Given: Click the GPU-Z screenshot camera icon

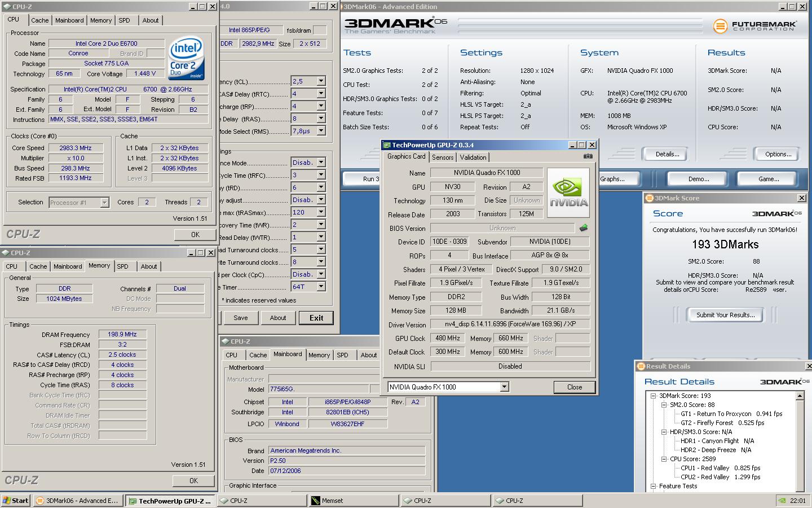Looking at the screenshot, I should click(x=588, y=156).
